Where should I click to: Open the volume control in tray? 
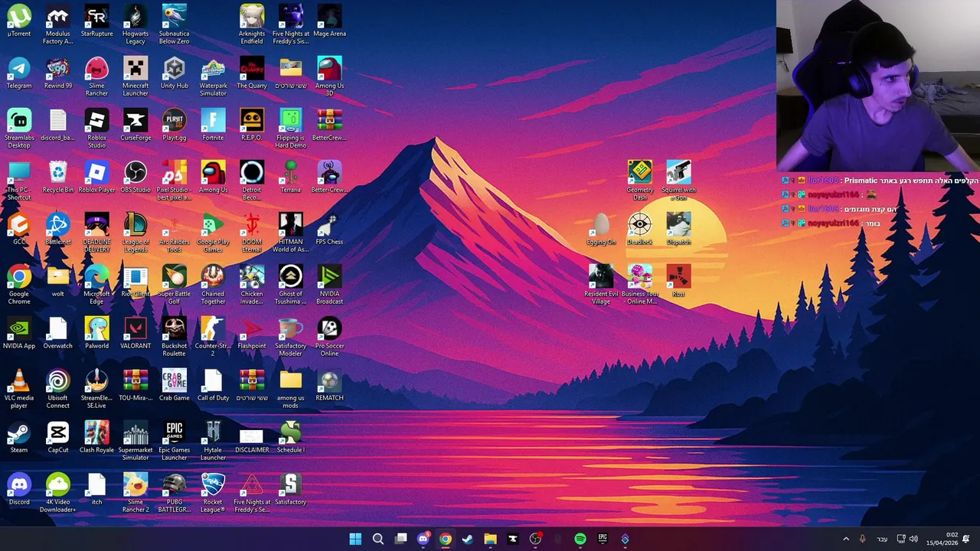click(913, 539)
